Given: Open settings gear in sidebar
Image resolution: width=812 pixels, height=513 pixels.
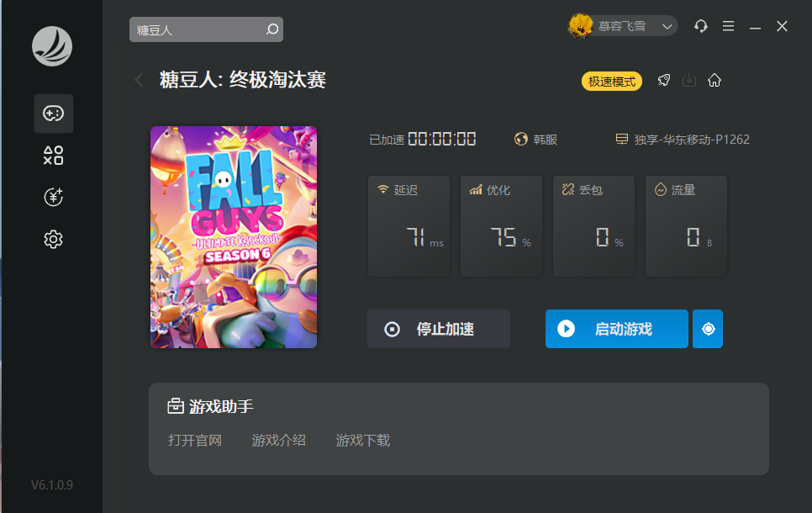Looking at the screenshot, I should (53, 240).
